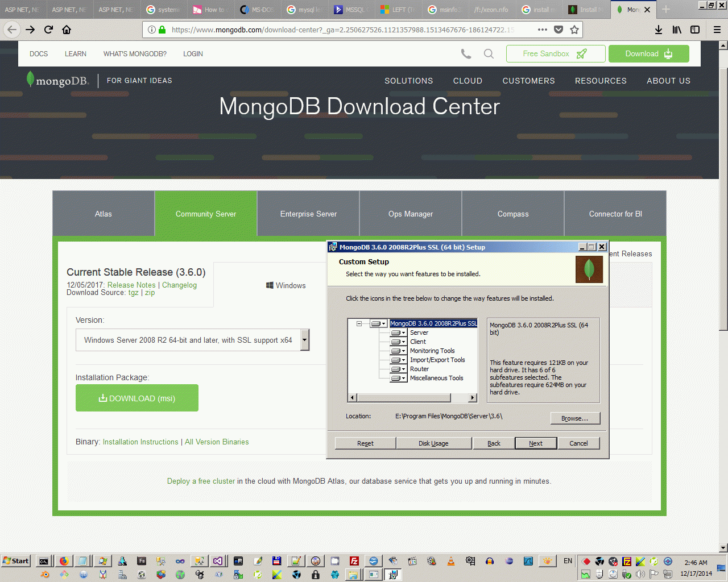Collapse the MongoDB 3.6.0 feature tree
The width and height of the screenshot is (728, 582).
click(x=359, y=323)
